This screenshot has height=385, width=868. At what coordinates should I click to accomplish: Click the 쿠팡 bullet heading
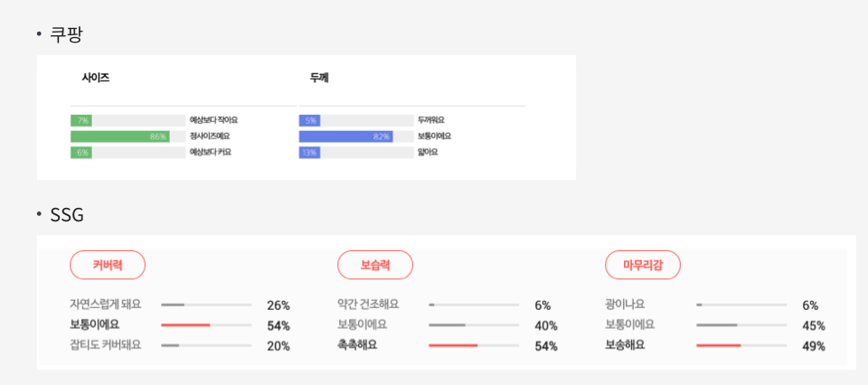tap(66, 34)
